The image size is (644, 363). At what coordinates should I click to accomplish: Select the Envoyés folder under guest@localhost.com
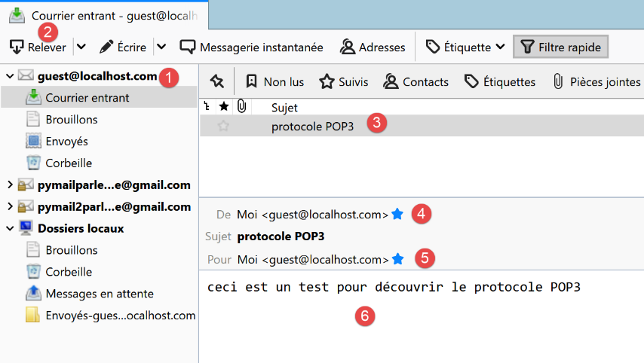[x=66, y=141]
